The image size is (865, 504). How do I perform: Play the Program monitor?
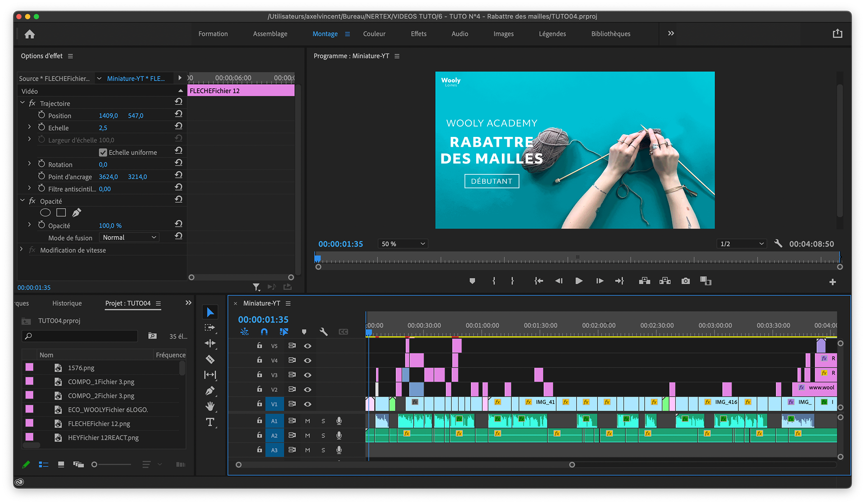pyautogui.click(x=579, y=281)
